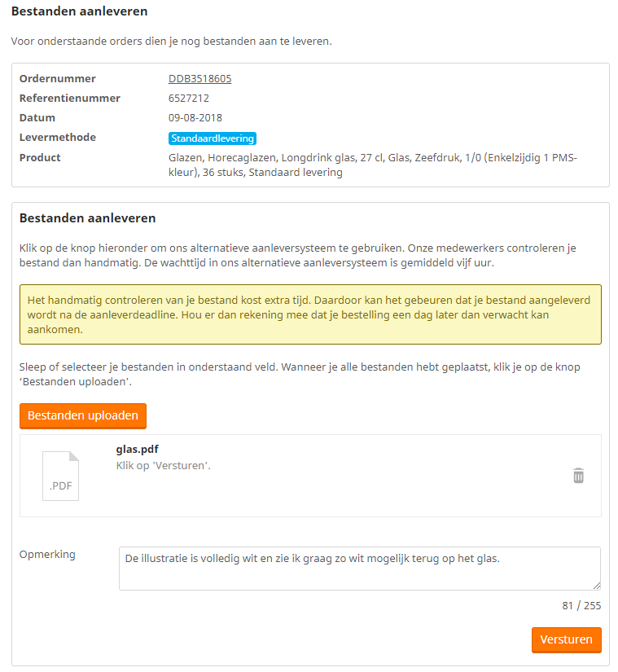Screen dimensions: 618x672
Task: Click the "Voor onderstaande orders" intro text
Action: point(171,41)
